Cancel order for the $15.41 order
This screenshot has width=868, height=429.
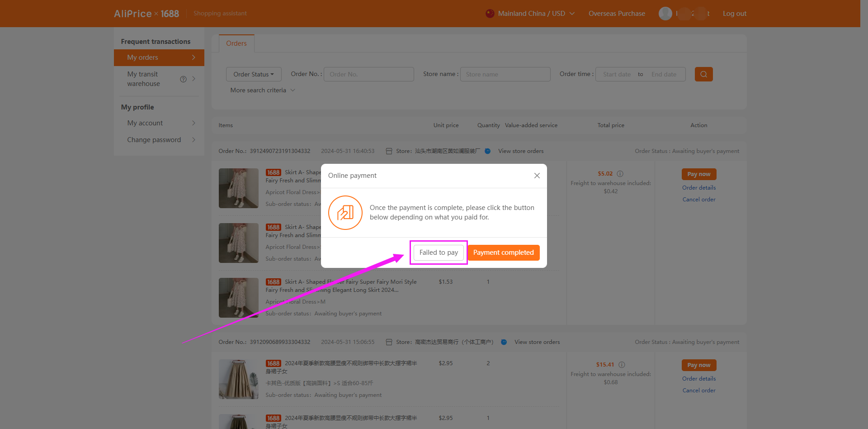click(699, 391)
